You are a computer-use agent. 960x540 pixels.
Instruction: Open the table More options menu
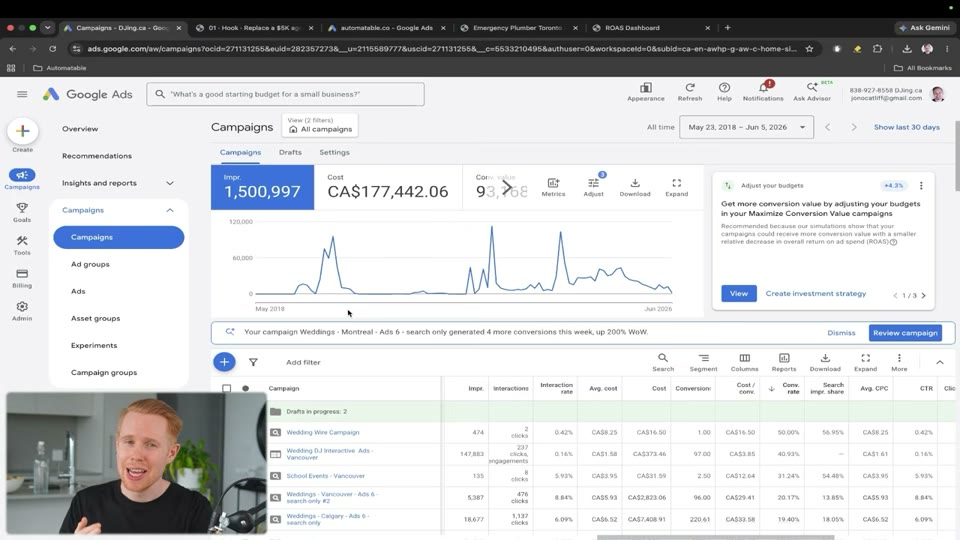pyautogui.click(x=899, y=362)
